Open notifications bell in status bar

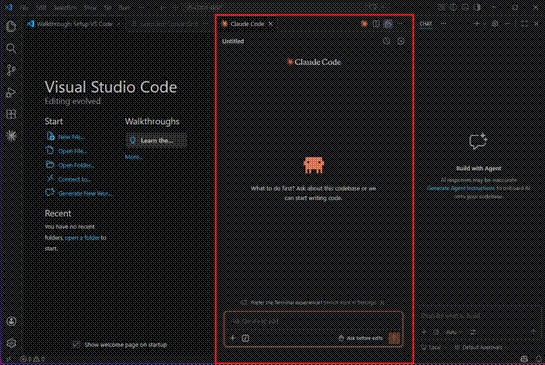539,359
